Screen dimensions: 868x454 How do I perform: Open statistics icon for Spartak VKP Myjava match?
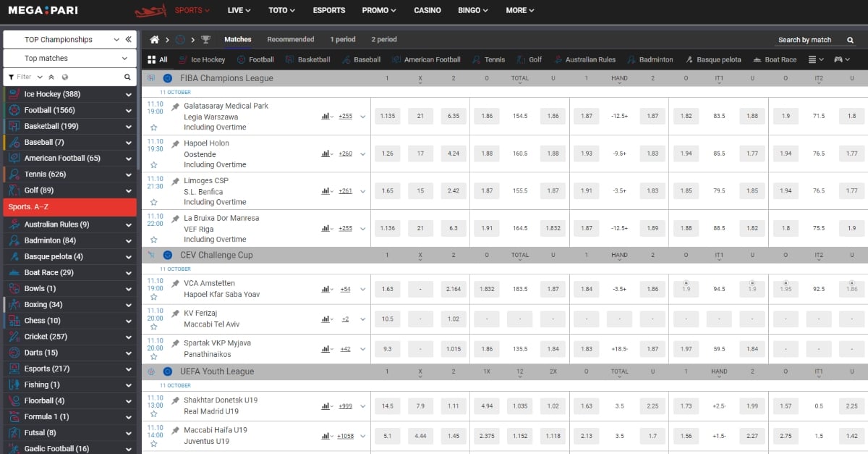[327, 349]
